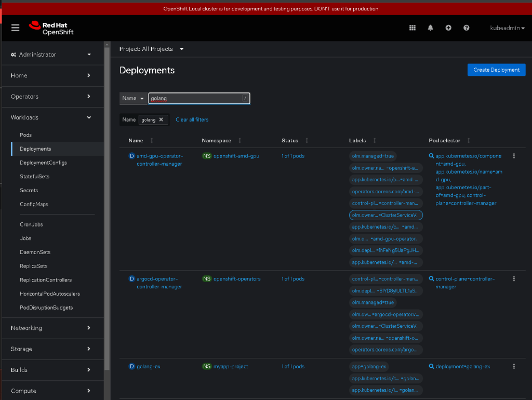Open HorizontalPodAutoscalers in sidebar
Image resolution: width=532 pixels, height=400 pixels.
coord(50,294)
